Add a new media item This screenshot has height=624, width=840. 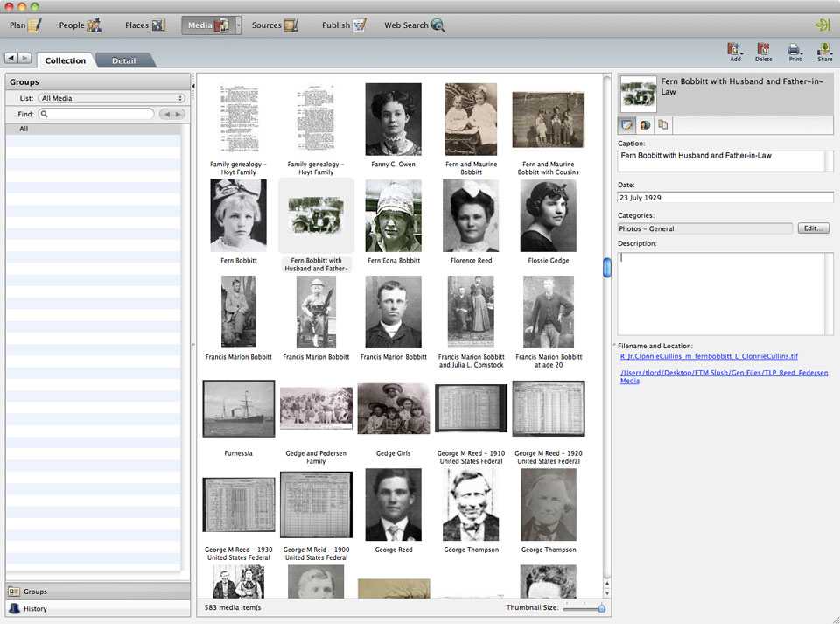pyautogui.click(x=735, y=51)
